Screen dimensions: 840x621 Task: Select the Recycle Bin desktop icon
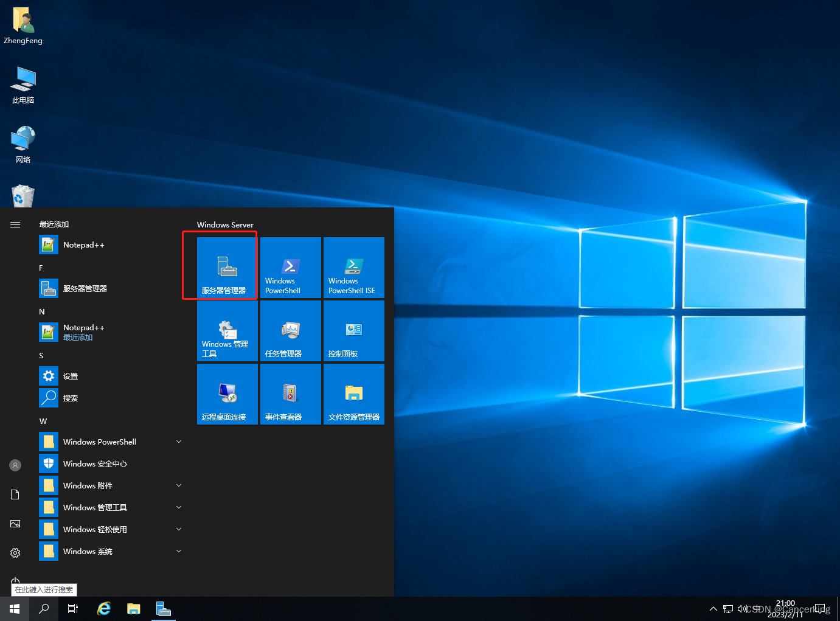(23, 196)
